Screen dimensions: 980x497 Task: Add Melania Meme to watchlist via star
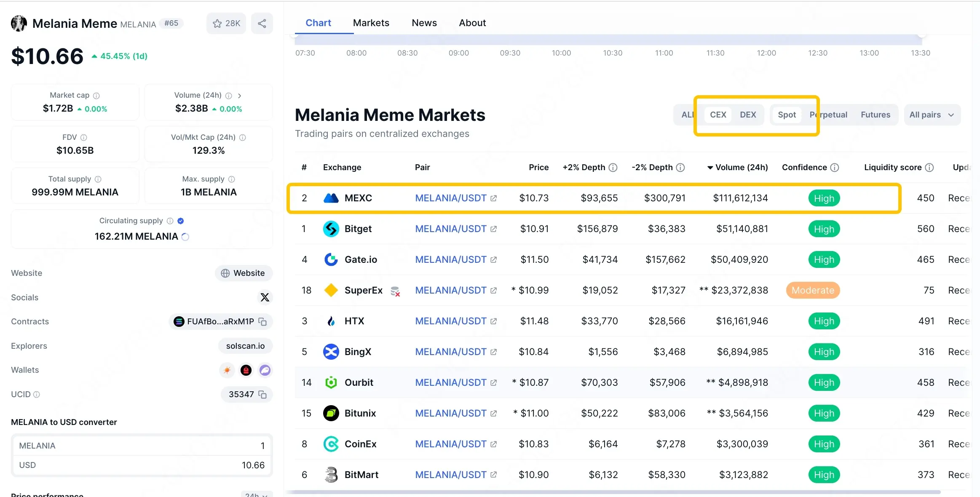(x=217, y=23)
